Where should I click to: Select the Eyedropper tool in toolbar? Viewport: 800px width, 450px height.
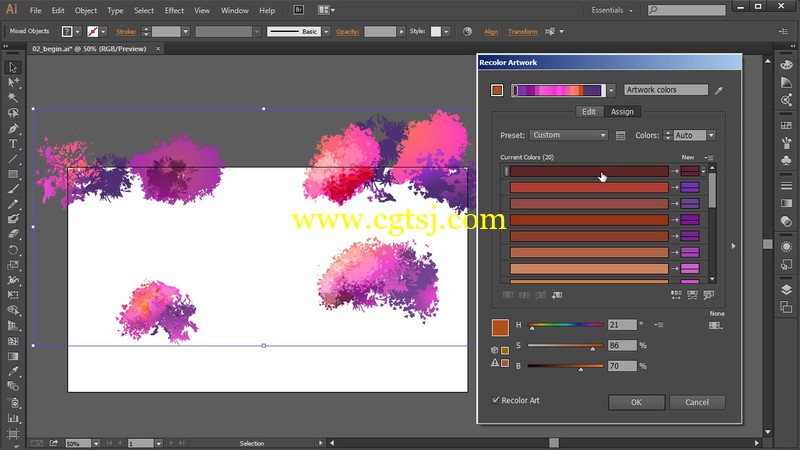tap(13, 371)
